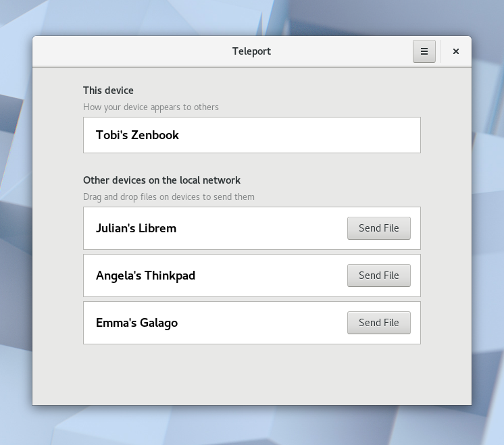
Task: Select the Emma's Galago device name
Action: coord(136,323)
